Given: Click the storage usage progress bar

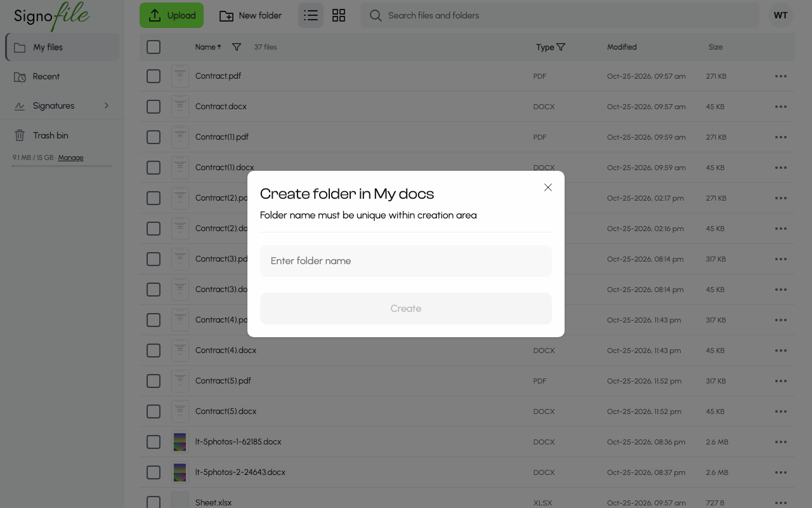Looking at the screenshot, I should [x=62, y=166].
